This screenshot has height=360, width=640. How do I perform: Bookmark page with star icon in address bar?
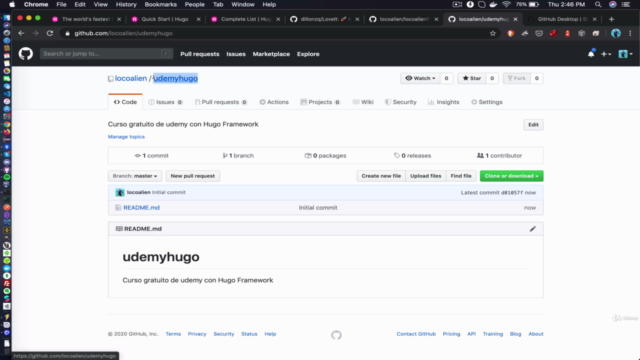493,33
